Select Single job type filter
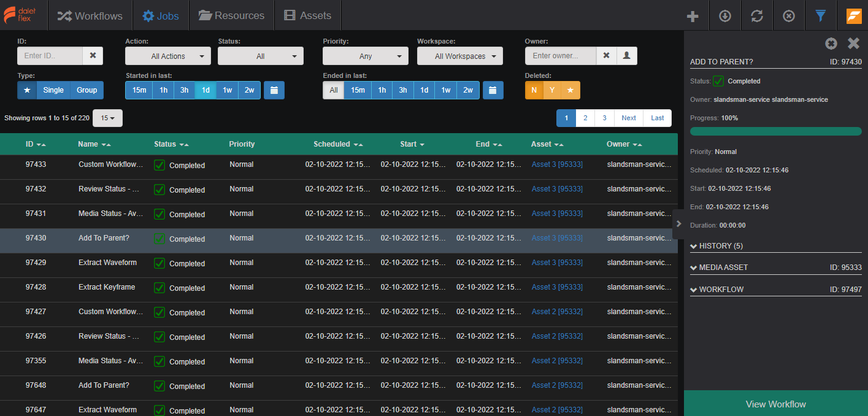 pyautogui.click(x=53, y=90)
